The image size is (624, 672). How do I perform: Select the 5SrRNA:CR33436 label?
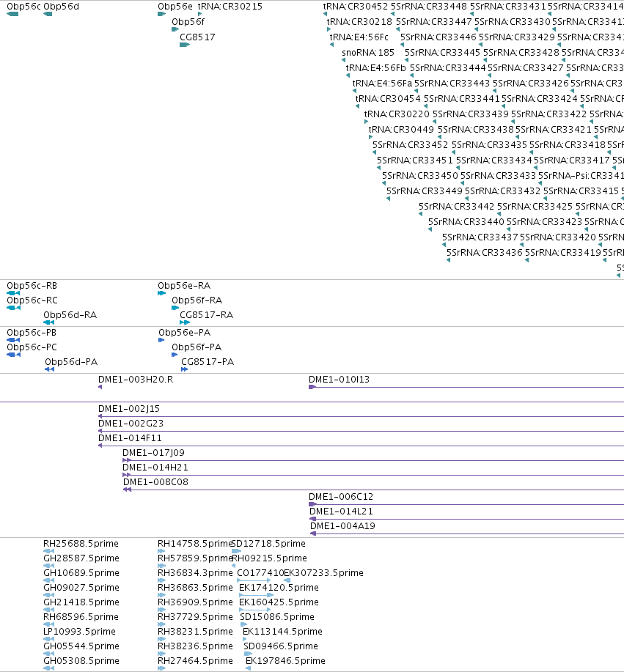[485, 253]
